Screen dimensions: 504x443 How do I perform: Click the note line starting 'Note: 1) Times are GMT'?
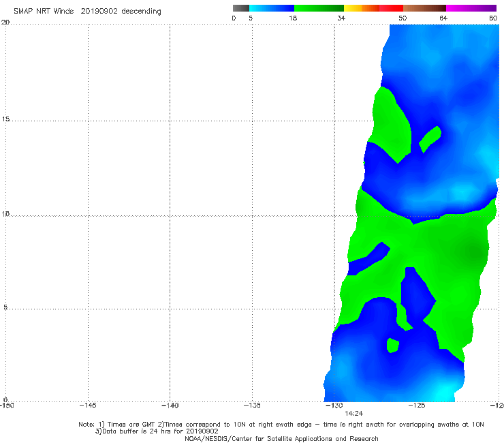(x=281, y=425)
